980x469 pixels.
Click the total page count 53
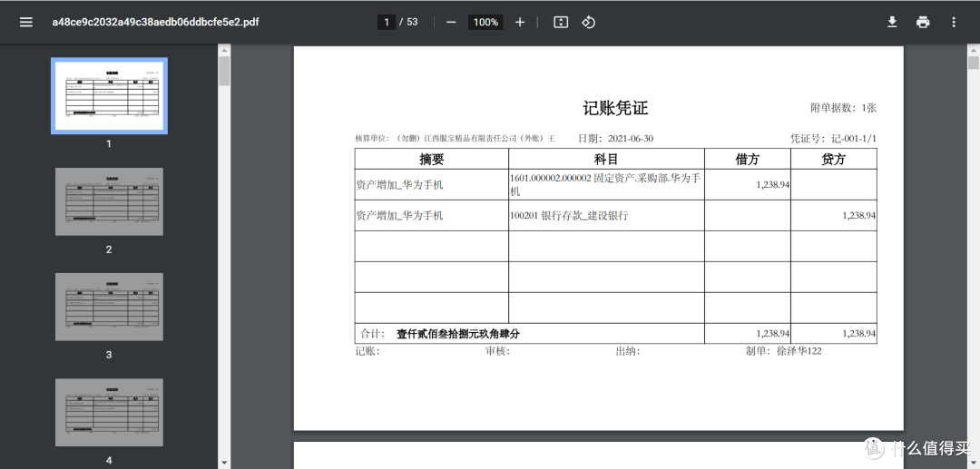pos(412,22)
